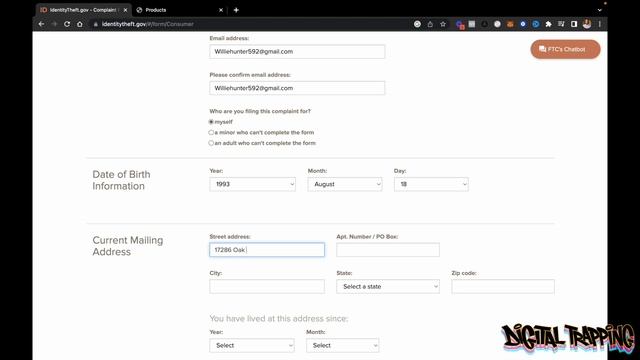Open the birth Year dropdown showing 1993
Image resolution: width=640 pixels, height=360 pixels.
(252, 184)
